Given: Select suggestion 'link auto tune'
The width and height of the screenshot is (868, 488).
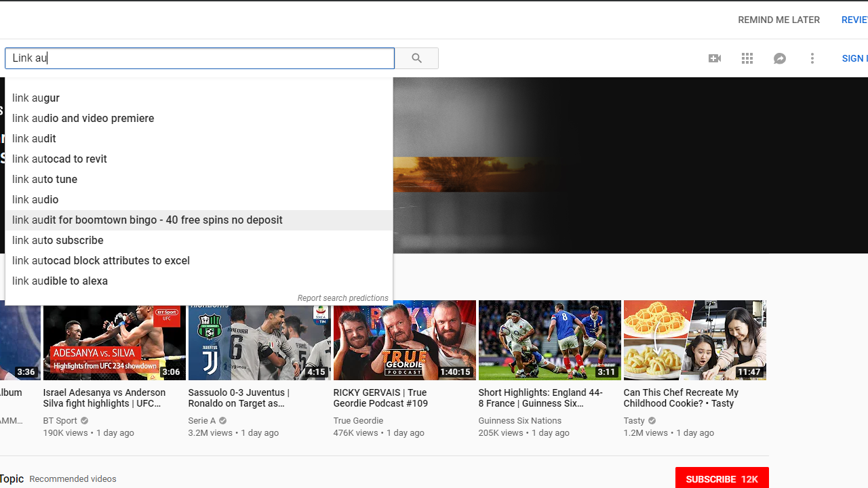Looking at the screenshot, I should click(199, 180).
